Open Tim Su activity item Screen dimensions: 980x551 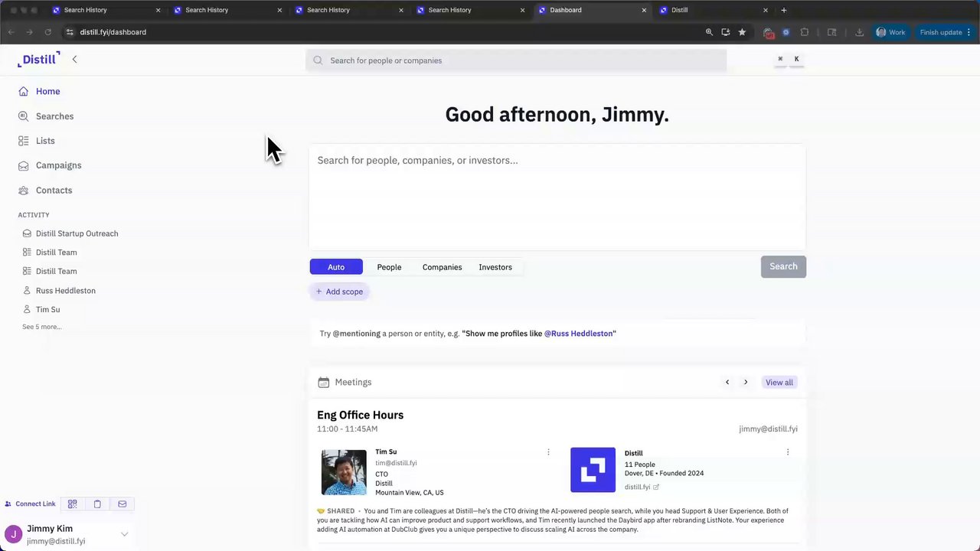click(x=47, y=309)
